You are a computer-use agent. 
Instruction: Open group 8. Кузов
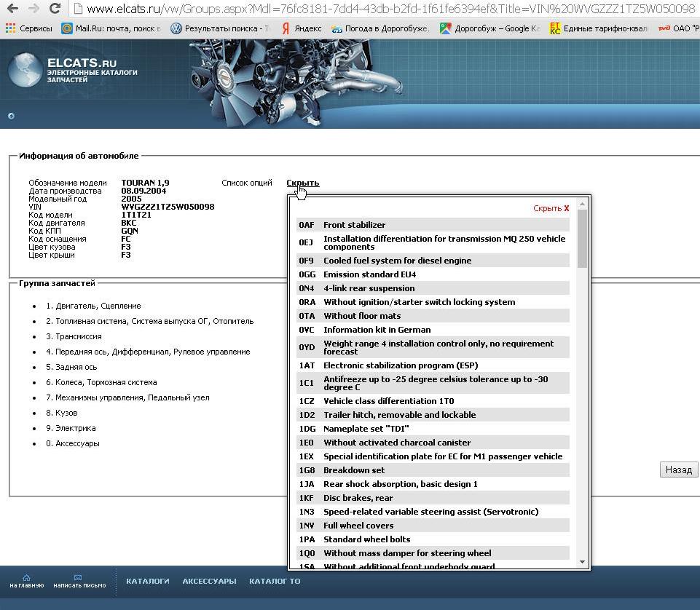coord(62,413)
